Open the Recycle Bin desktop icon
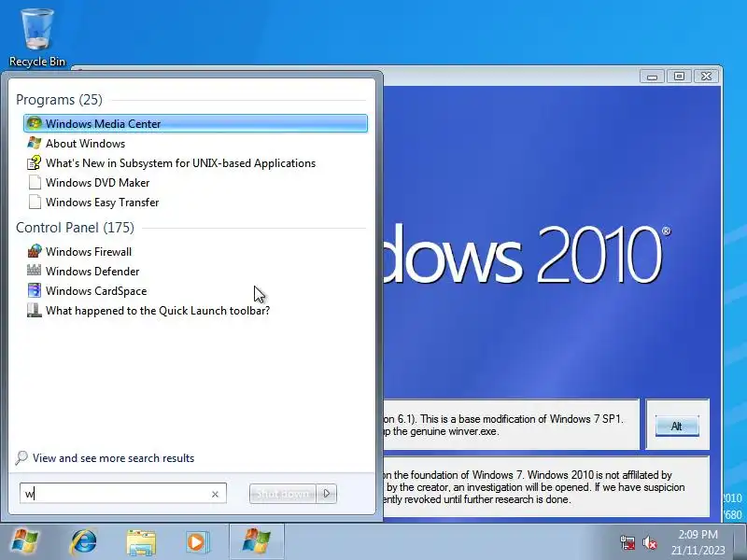747x560 pixels. [36, 38]
